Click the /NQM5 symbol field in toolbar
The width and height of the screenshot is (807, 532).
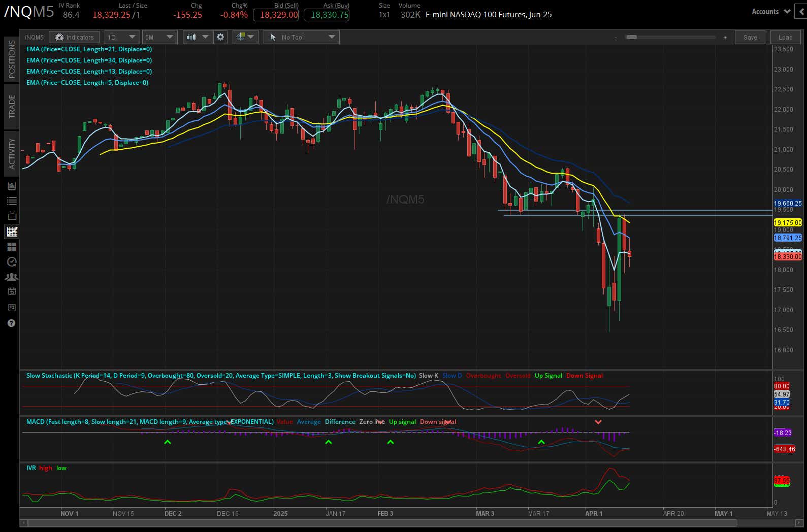click(34, 37)
